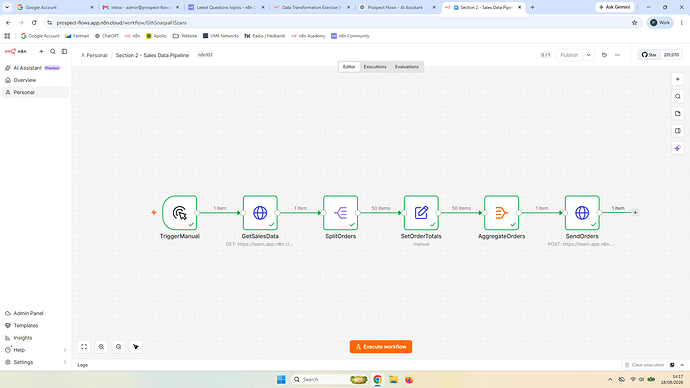The width and height of the screenshot is (690, 388).
Task: Click the tidy up workflow icon
Action: click(136, 347)
